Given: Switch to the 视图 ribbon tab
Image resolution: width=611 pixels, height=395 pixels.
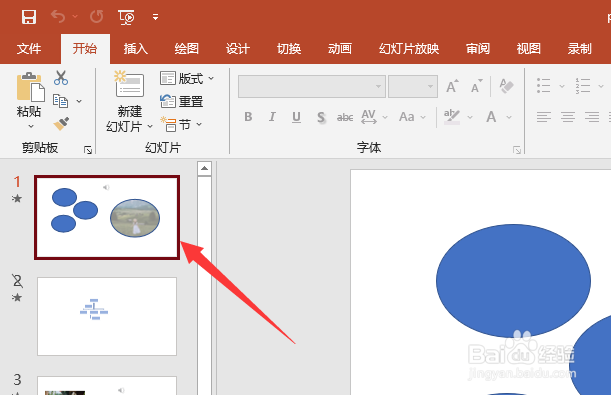Looking at the screenshot, I should 529,49.
